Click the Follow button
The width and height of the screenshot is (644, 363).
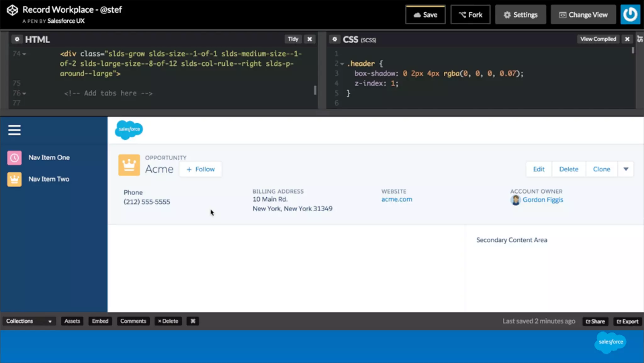201,169
